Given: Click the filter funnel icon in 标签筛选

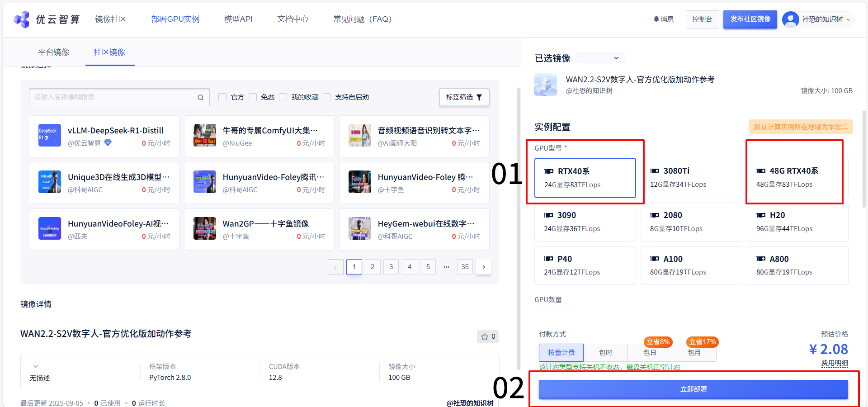Looking at the screenshot, I should click(479, 97).
